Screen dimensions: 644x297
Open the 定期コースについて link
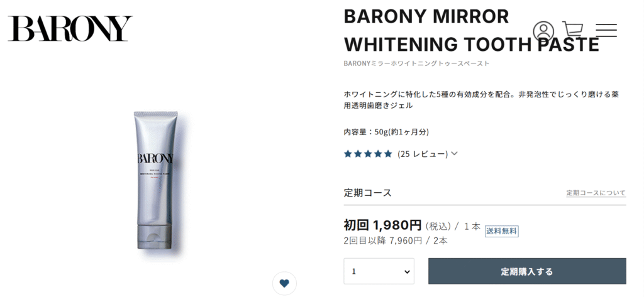[x=596, y=193]
